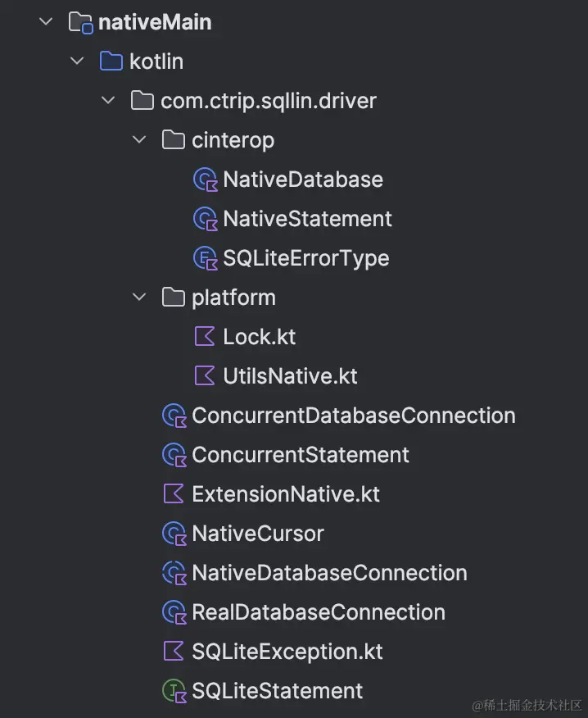Click the ConcurrentDatabaseConnection class icon
Image resolution: width=588 pixels, height=718 pixels.
click(x=174, y=416)
